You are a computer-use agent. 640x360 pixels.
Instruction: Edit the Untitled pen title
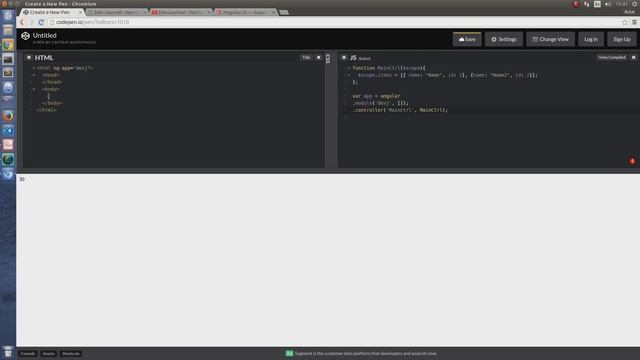click(44, 36)
